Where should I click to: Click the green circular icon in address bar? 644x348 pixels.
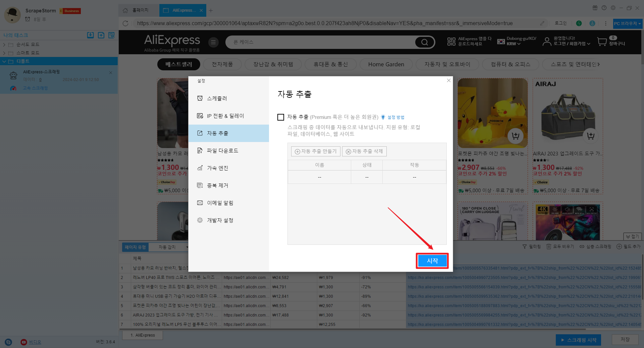click(579, 23)
